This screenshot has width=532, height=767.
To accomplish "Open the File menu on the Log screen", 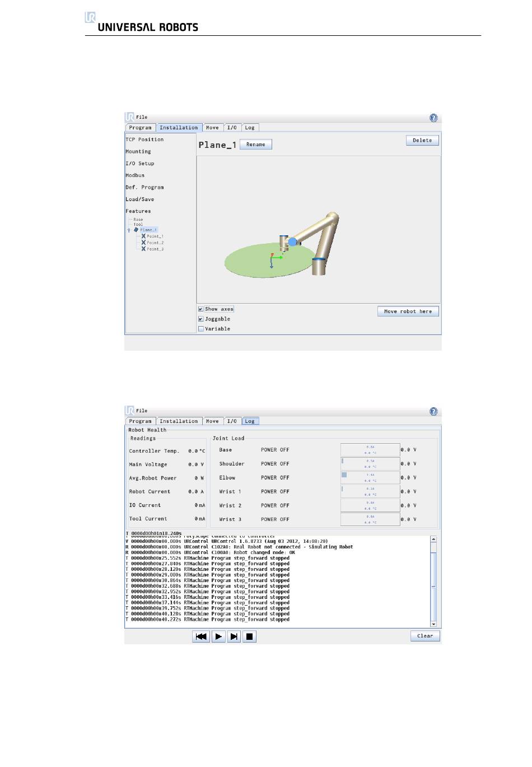I will pyautogui.click(x=142, y=411).
